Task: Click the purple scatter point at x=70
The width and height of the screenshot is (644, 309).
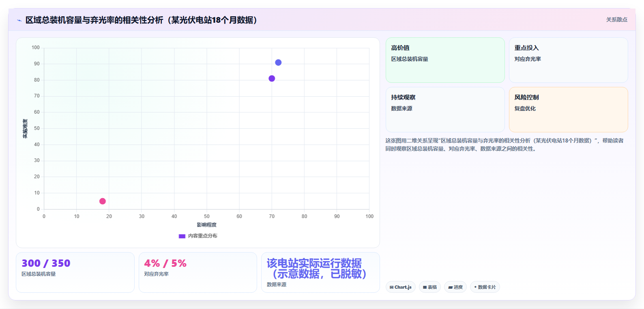Action: (272, 78)
